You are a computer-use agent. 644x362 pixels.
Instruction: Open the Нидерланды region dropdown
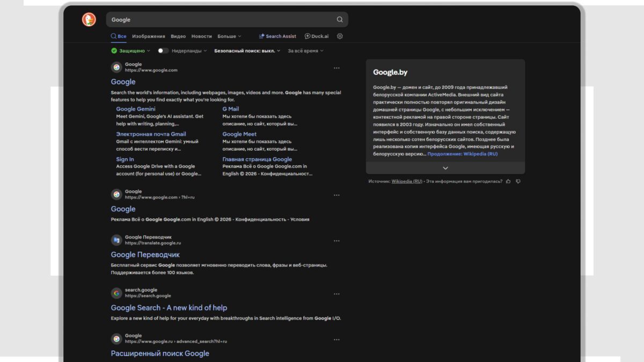pos(189,51)
